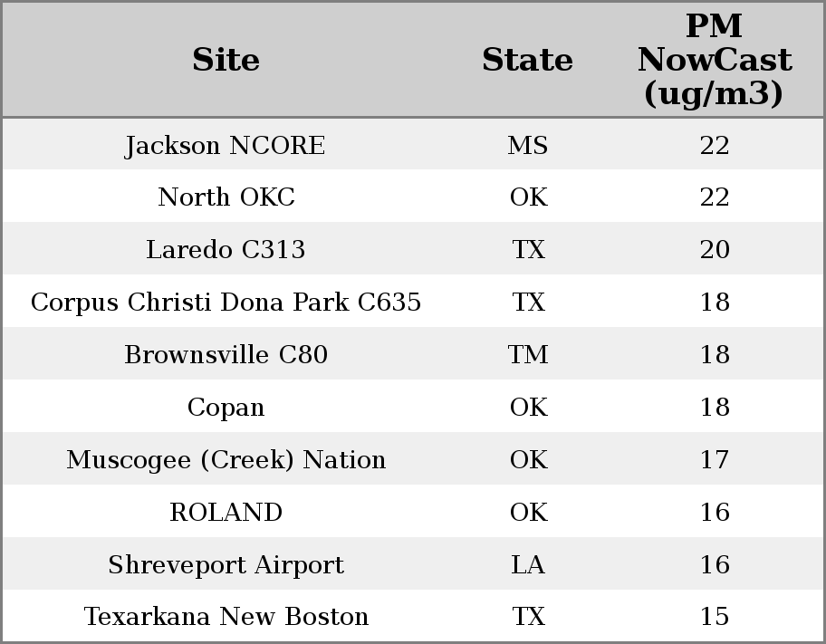Select the PM value 20 for Laredo
Screen dimensions: 826x644
[x=714, y=250]
